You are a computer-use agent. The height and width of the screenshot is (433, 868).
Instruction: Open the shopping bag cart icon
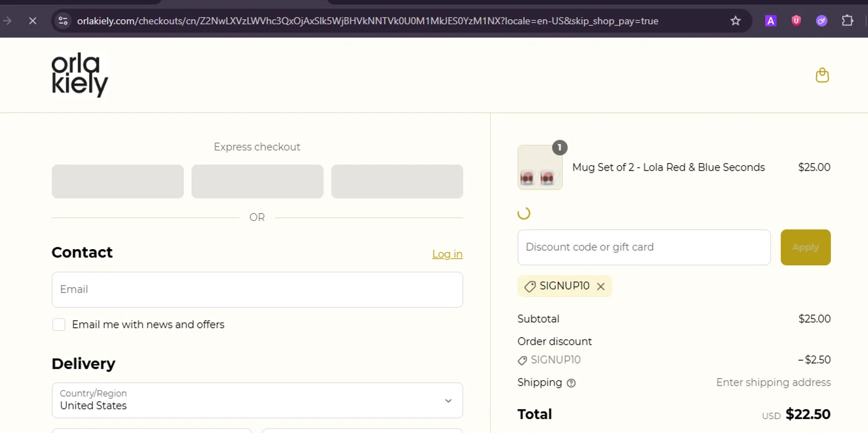click(822, 75)
